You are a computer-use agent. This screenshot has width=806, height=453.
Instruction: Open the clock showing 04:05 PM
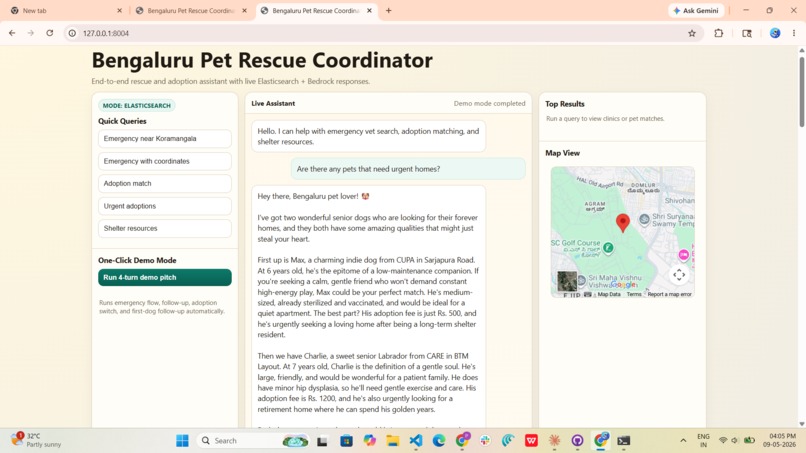779,440
